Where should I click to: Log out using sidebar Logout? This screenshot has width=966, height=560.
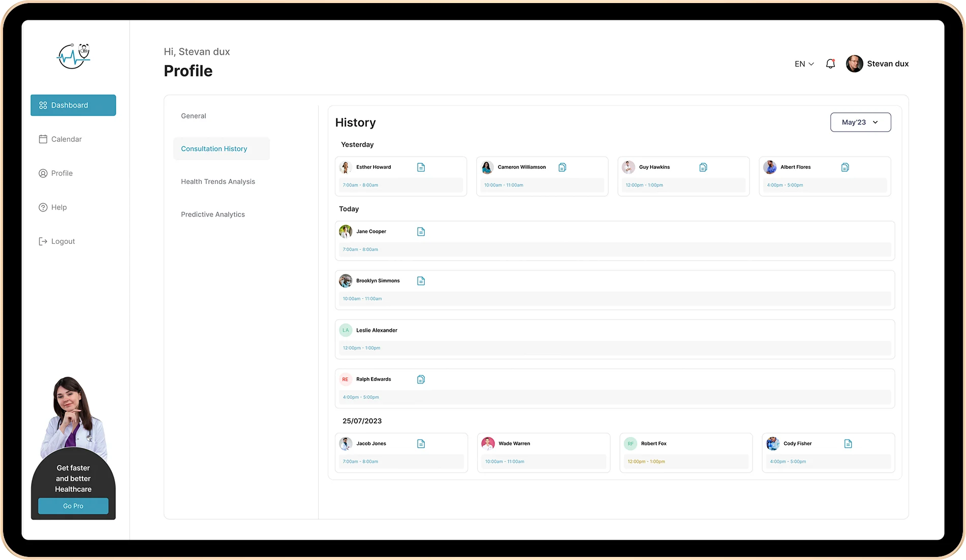pos(63,241)
